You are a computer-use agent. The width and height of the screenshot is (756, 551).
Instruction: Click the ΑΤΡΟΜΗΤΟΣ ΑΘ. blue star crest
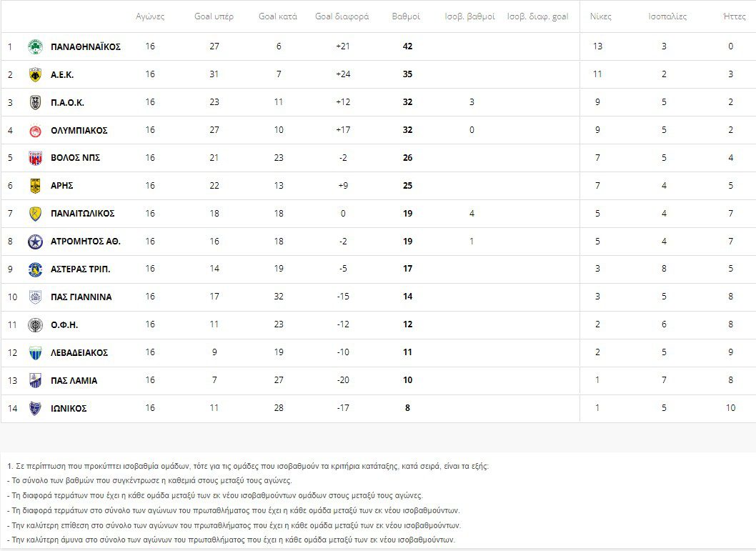35,242
